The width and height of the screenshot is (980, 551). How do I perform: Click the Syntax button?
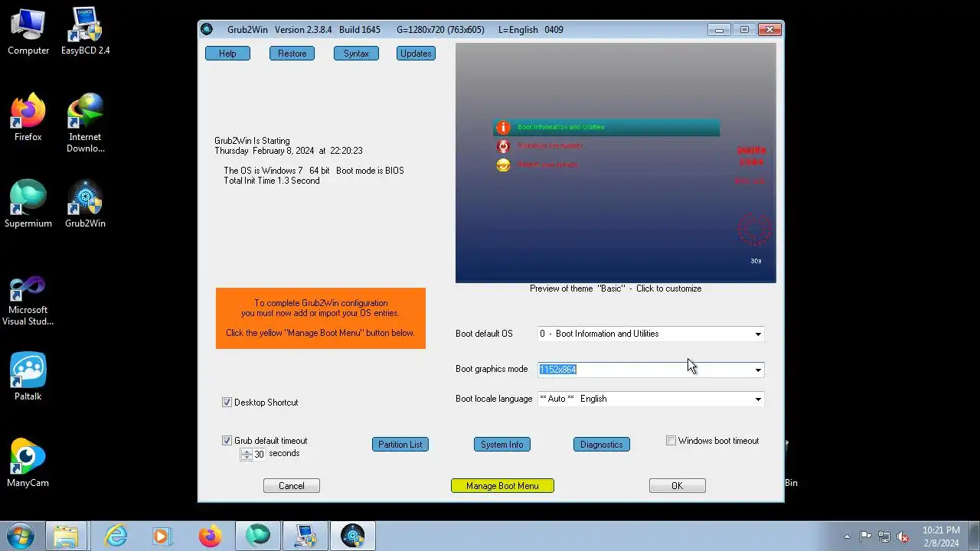(x=356, y=54)
